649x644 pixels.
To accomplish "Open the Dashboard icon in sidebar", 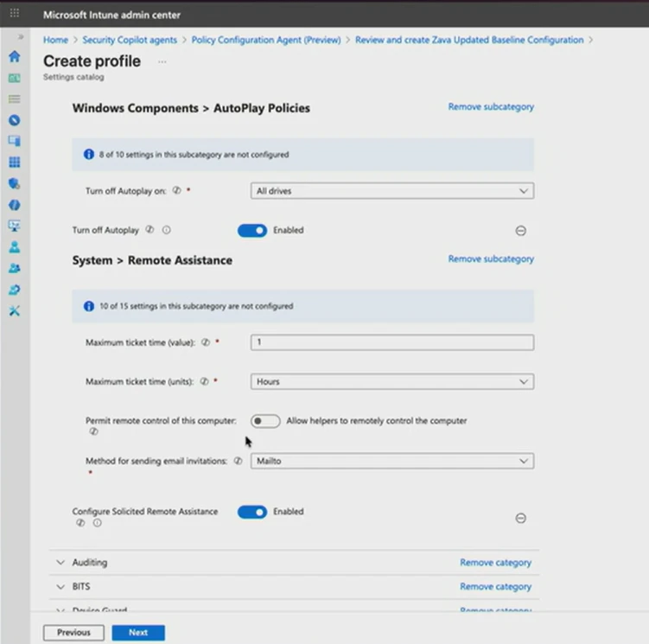I will 15,78.
